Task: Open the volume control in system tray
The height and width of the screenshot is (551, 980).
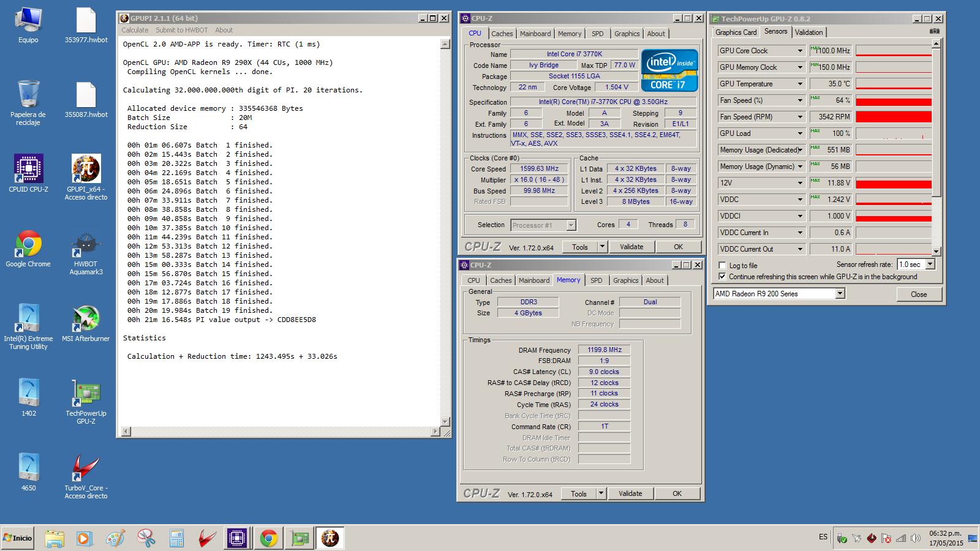Action: (x=916, y=538)
